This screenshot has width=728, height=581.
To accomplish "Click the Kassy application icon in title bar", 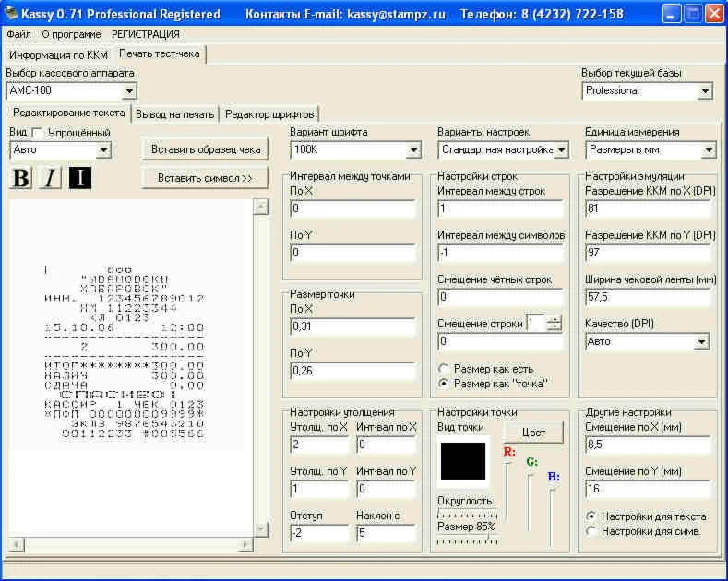I will [x=10, y=14].
